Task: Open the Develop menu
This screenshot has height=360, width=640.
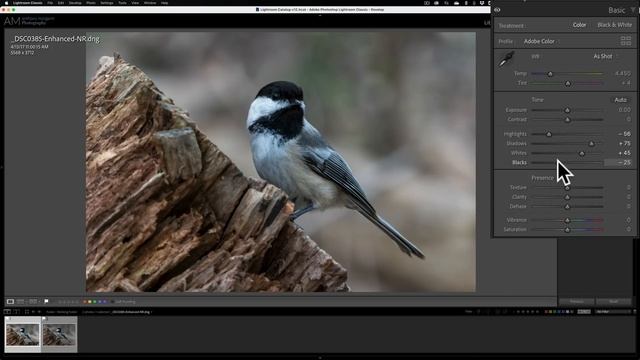Action: click(75, 3)
